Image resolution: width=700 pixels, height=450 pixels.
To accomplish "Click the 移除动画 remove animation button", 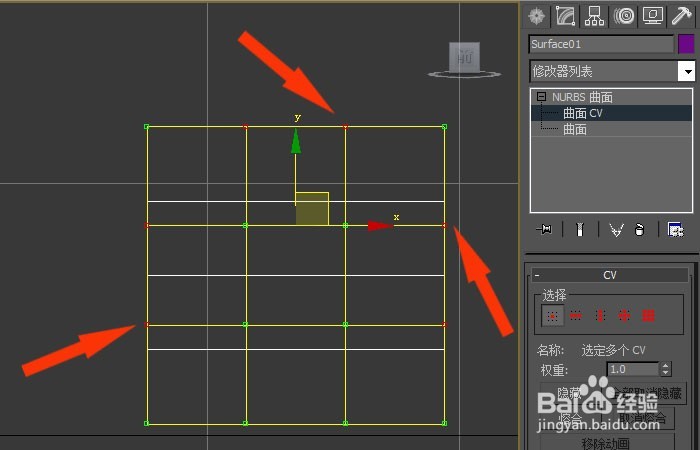I will [x=607, y=443].
